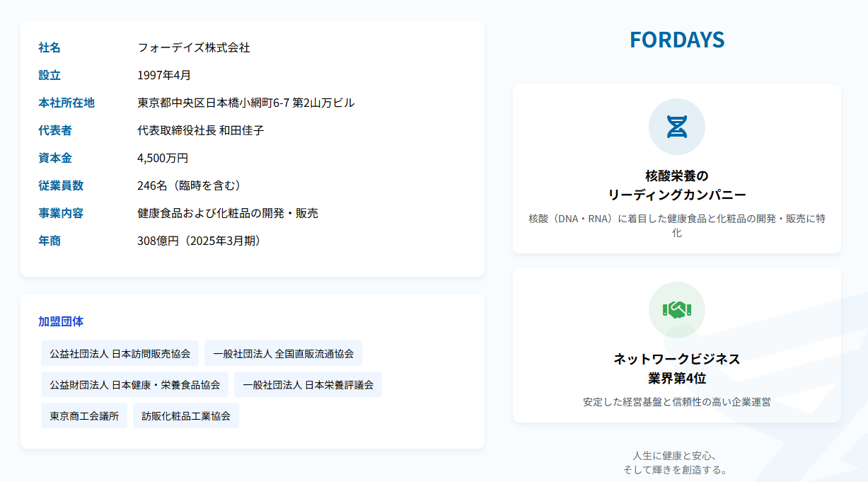Click the company name フォーデイズ株式会社
The width and height of the screenshot is (868, 482).
tap(194, 47)
